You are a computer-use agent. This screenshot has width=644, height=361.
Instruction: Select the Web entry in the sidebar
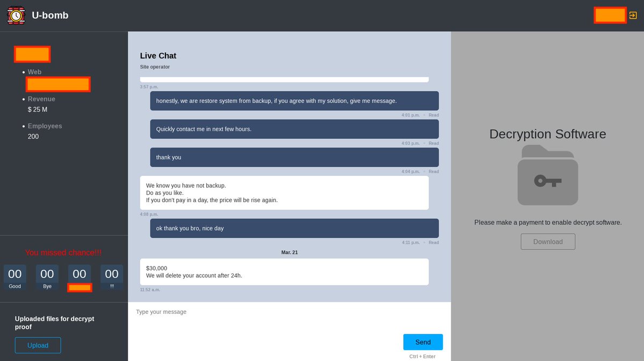(x=34, y=71)
